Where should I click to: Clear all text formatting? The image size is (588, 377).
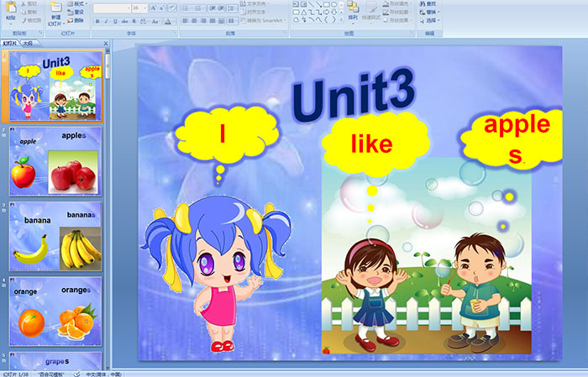(172, 8)
